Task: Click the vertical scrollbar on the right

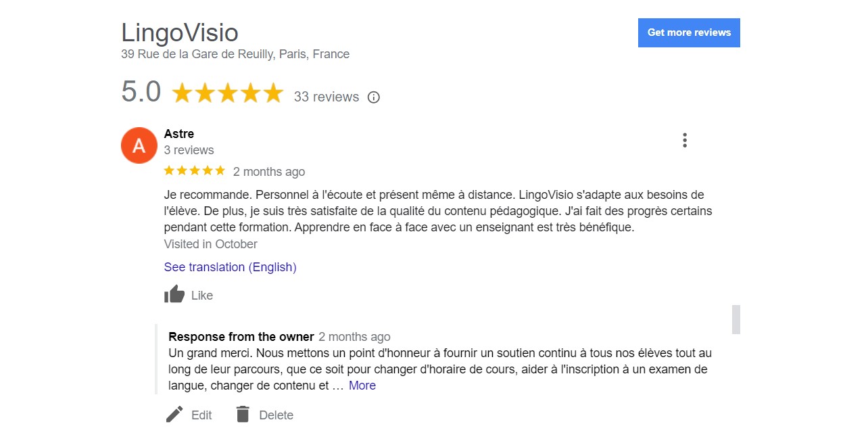Action: pos(735,319)
